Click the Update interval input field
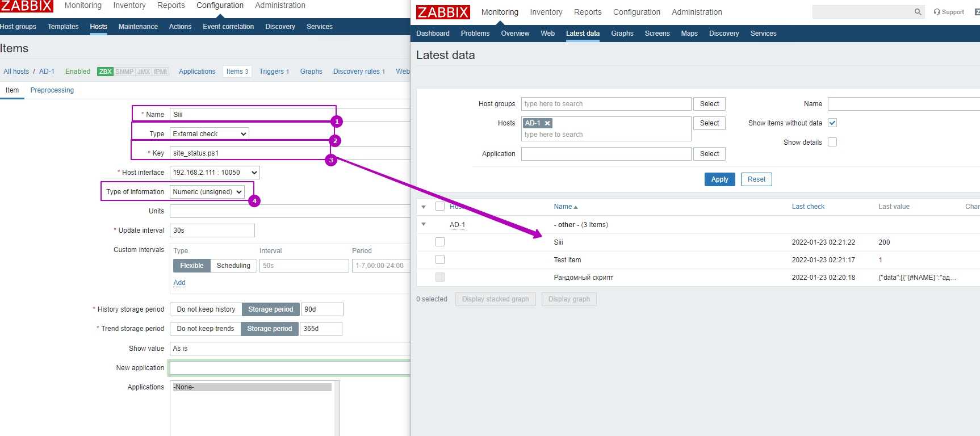The image size is (980, 436). (x=212, y=230)
